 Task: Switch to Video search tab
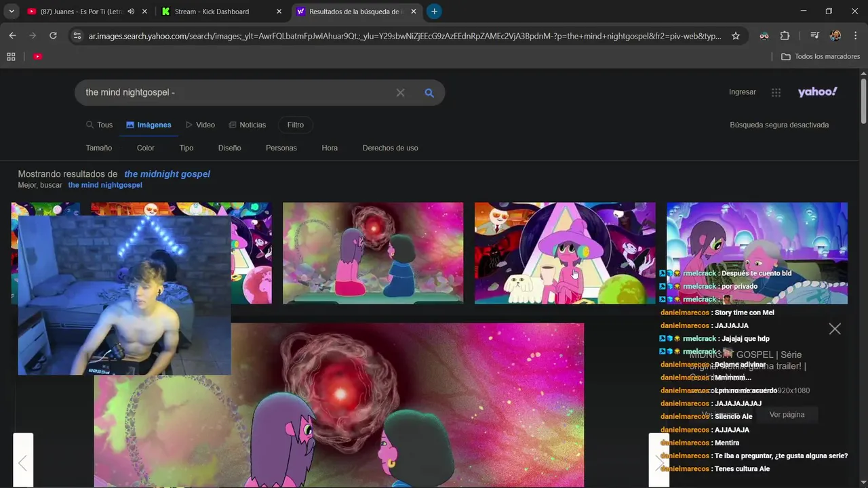coord(200,125)
